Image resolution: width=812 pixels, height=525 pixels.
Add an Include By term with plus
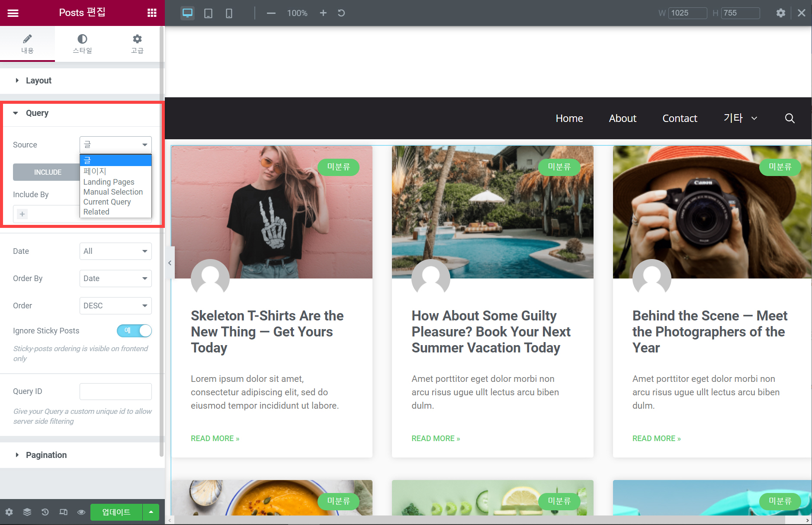(22, 214)
